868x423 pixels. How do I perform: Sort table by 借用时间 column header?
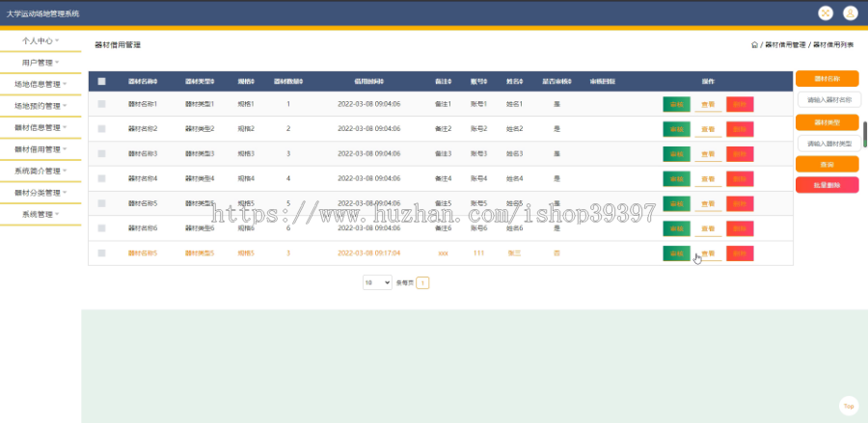pos(369,81)
